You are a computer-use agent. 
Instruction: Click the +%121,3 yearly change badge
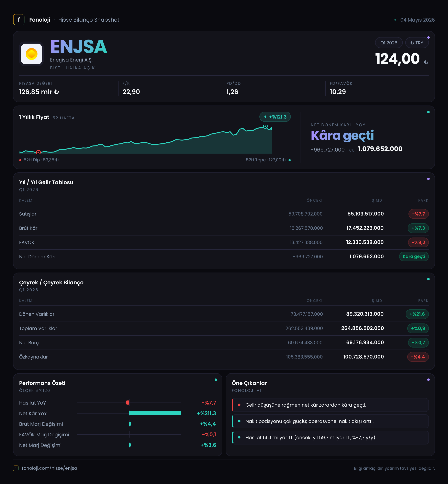point(275,117)
